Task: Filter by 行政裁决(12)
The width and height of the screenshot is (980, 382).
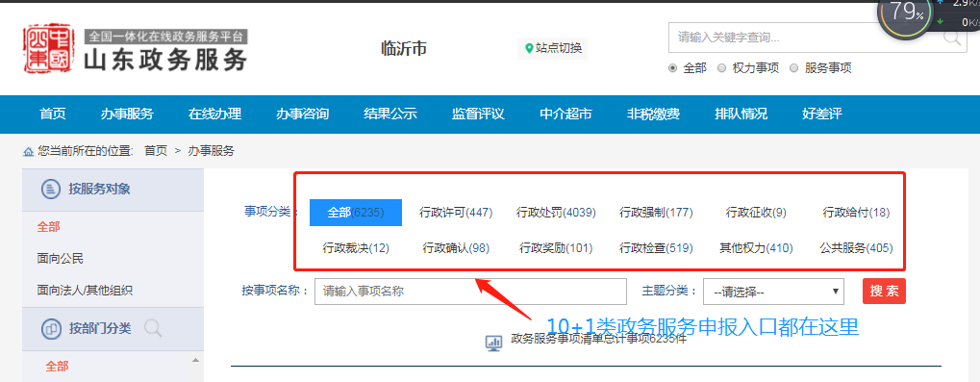Action: coord(356,248)
